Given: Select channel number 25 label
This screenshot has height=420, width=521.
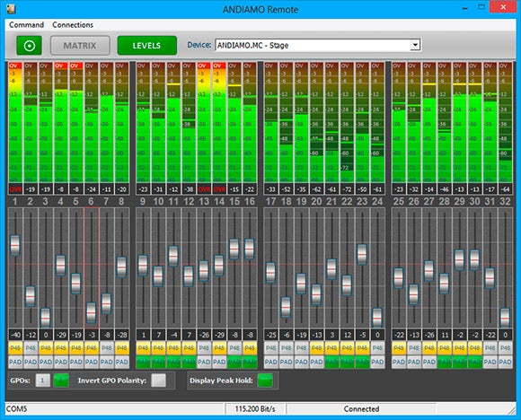Looking at the screenshot, I should [399, 201].
